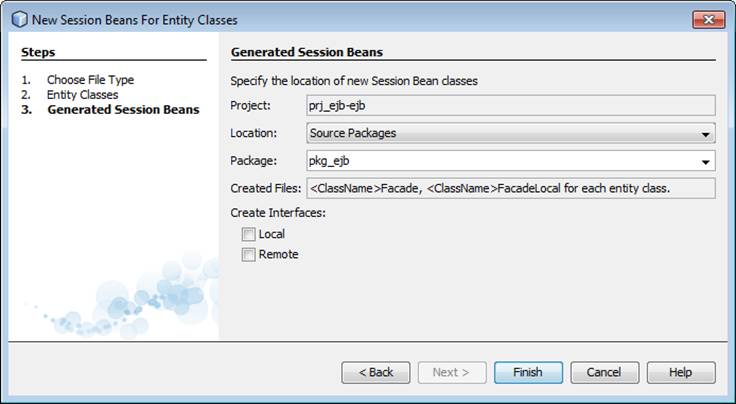This screenshot has width=736, height=404.
Task: Close the New Session Beans dialog
Action: 706,19
